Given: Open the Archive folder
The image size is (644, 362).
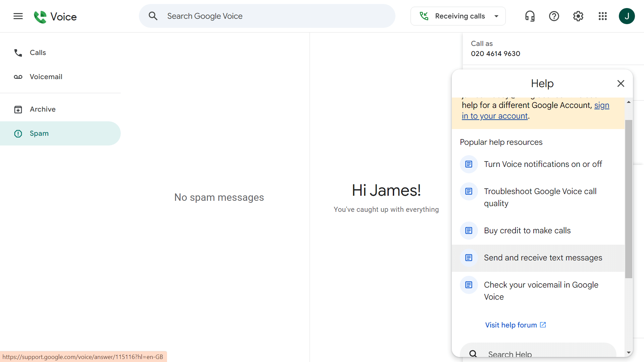Looking at the screenshot, I should (x=43, y=109).
